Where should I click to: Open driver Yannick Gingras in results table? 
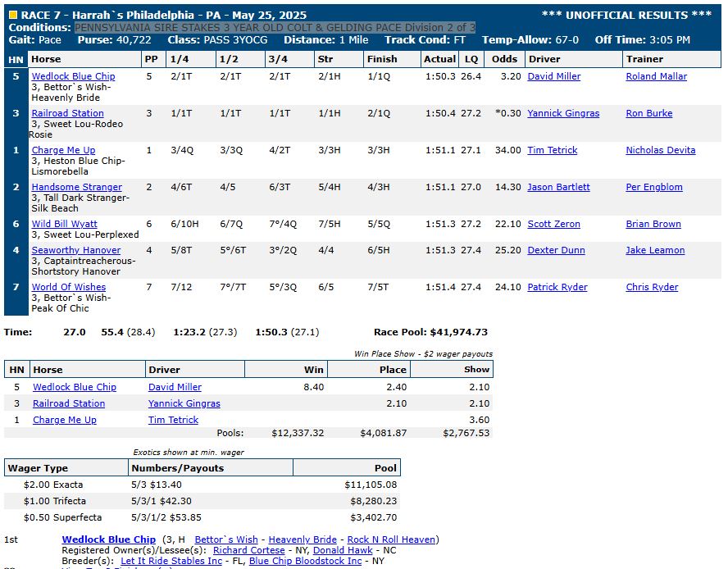(x=562, y=113)
